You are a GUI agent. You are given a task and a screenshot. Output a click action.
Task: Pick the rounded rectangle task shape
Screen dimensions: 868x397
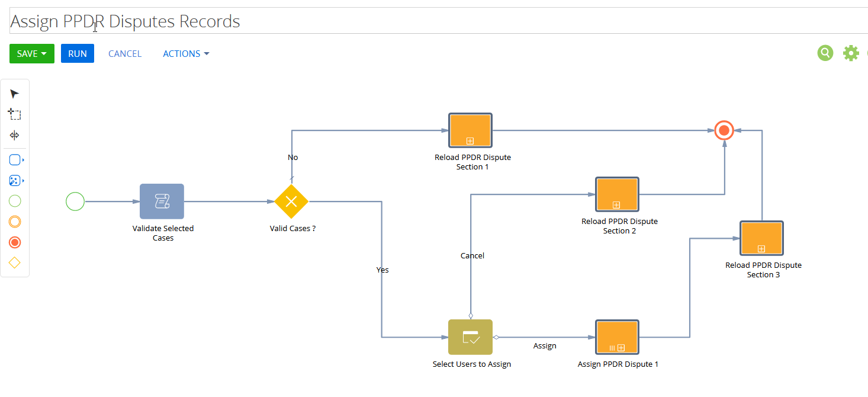(x=15, y=160)
